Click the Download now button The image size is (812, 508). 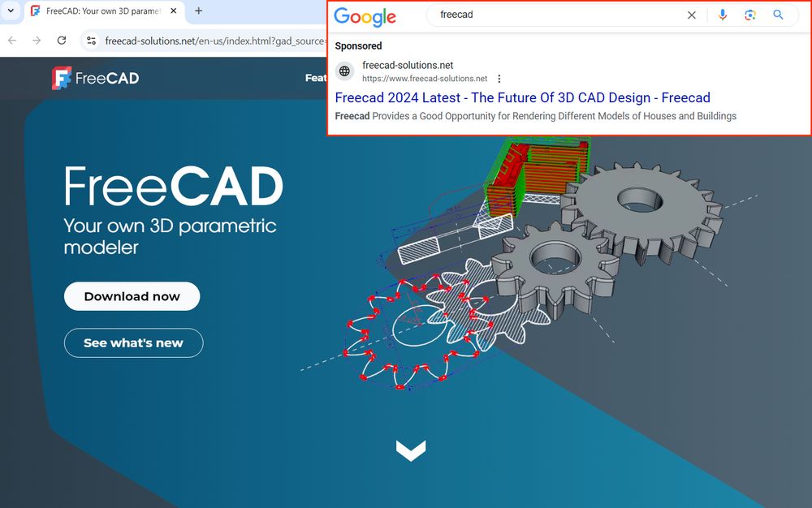tap(132, 296)
